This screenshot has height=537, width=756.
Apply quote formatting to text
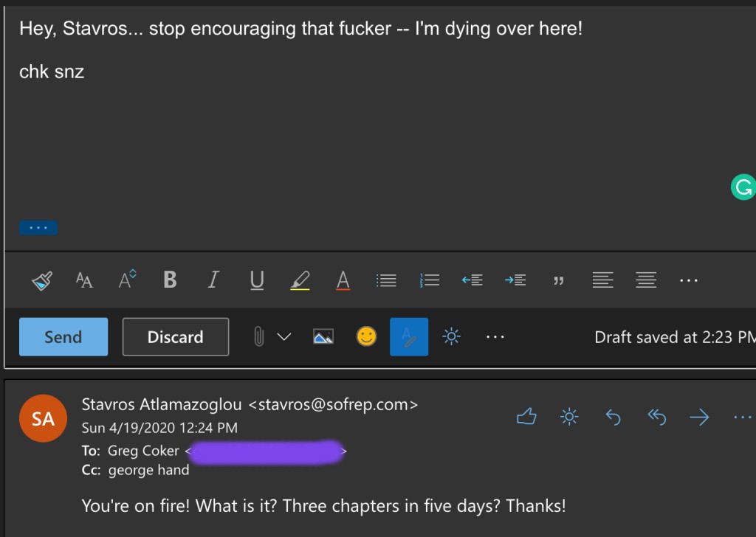point(559,281)
